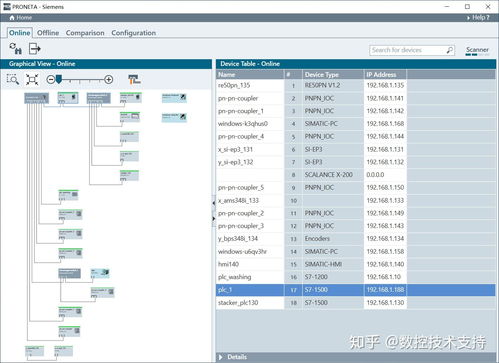Viewport: 499px width, 363px height.
Task: Collapse the Graphical View with left splitter arrow
Action: click(213, 202)
